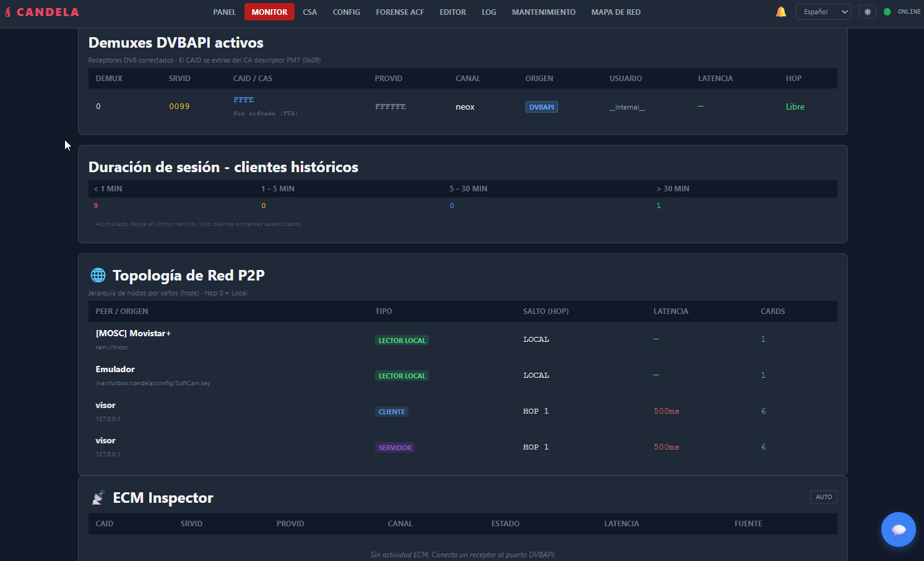Click 500ms latency in CLIENTE row

(x=667, y=411)
